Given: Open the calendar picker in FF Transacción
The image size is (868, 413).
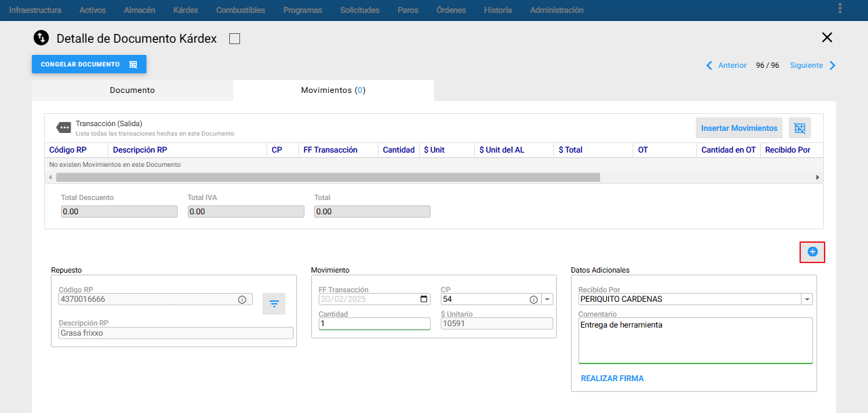Looking at the screenshot, I should pos(425,299).
